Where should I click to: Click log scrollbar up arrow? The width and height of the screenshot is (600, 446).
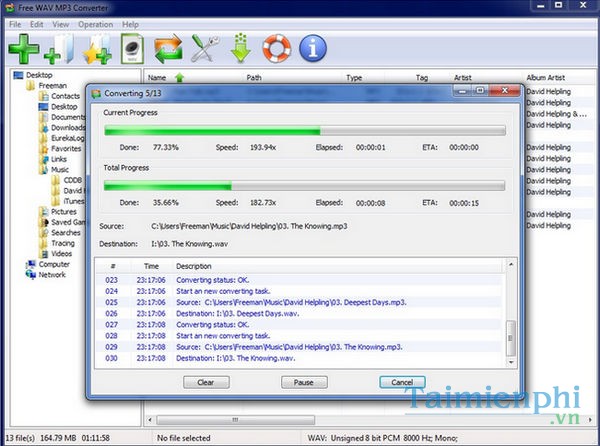[x=511, y=264]
